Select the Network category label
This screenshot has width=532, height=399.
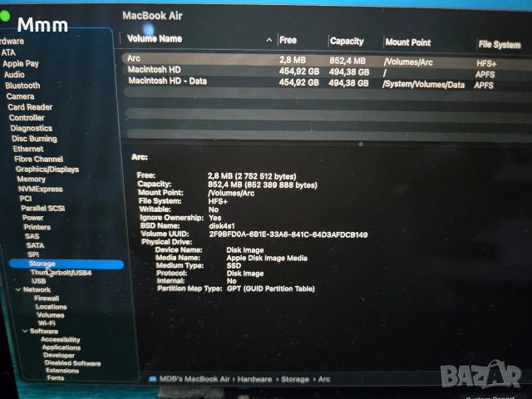coord(37,289)
